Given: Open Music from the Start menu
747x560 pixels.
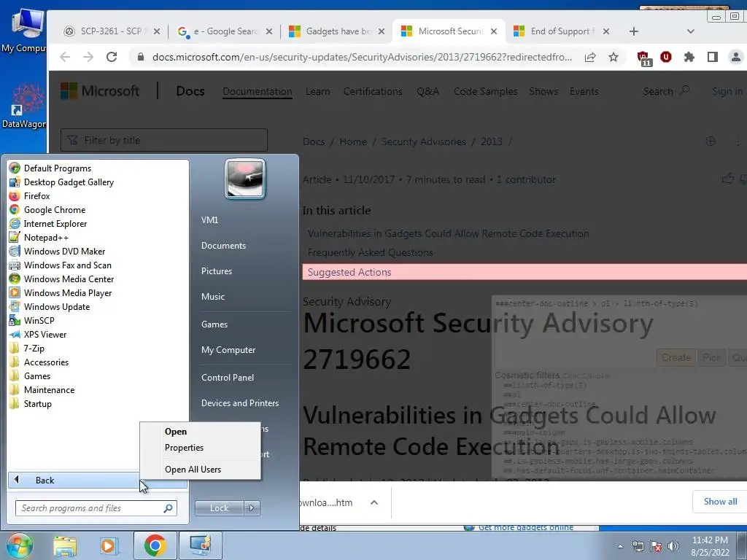Looking at the screenshot, I should pyautogui.click(x=212, y=296).
